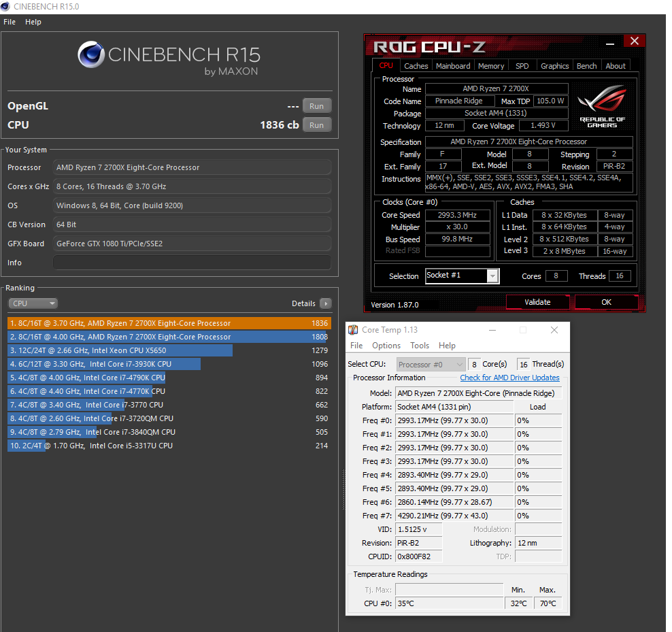Open the Select CPU Processor #0 dropdown
This screenshot has height=632, width=672.
[431, 365]
